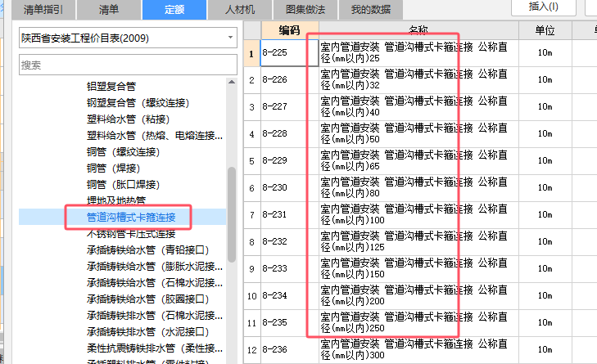The image size is (597, 364).
Task: Click name cell ending with 径(mm以内)200
Action: [418, 296]
